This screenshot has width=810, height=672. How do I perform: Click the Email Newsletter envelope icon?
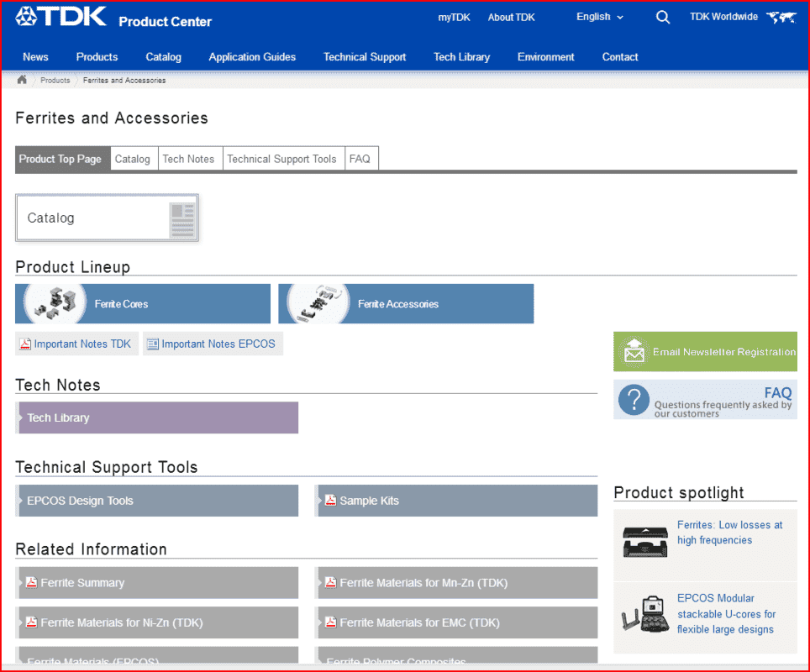pos(634,351)
